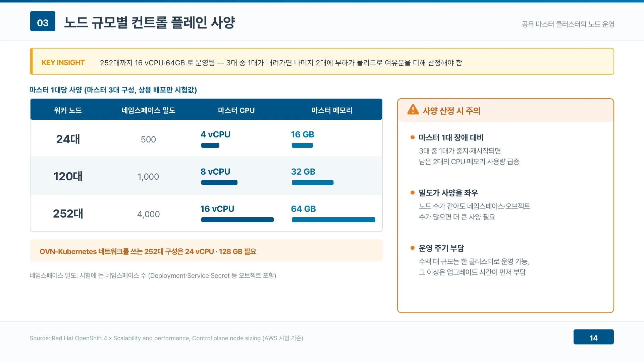Select the slide number badge 03
644x362 pixels.
point(43,21)
